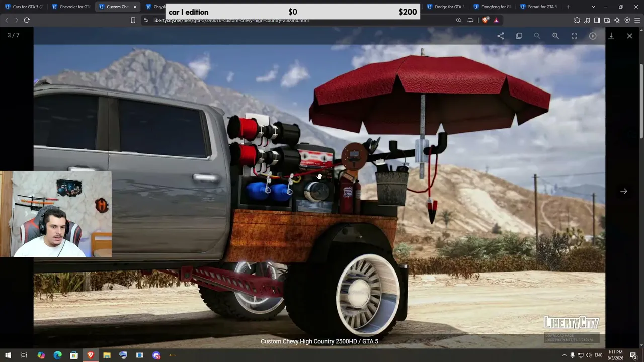Open Discord from the taskbar
This screenshot has height=362, width=644.
pos(156,355)
